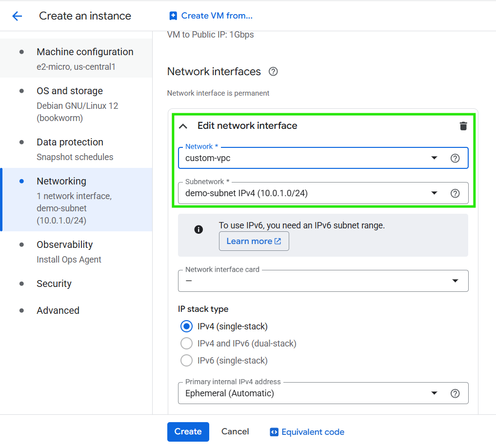Open the OS and storage section

(70, 91)
